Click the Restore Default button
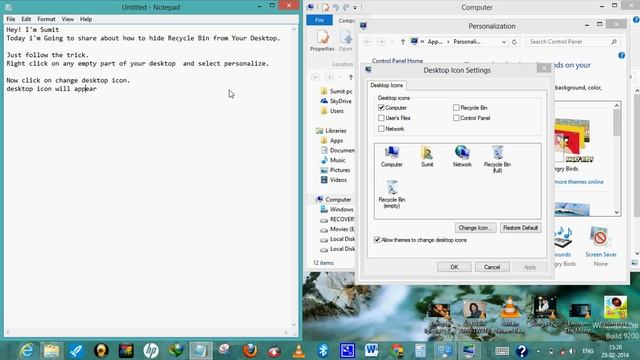This screenshot has height=360, width=640. [x=520, y=228]
